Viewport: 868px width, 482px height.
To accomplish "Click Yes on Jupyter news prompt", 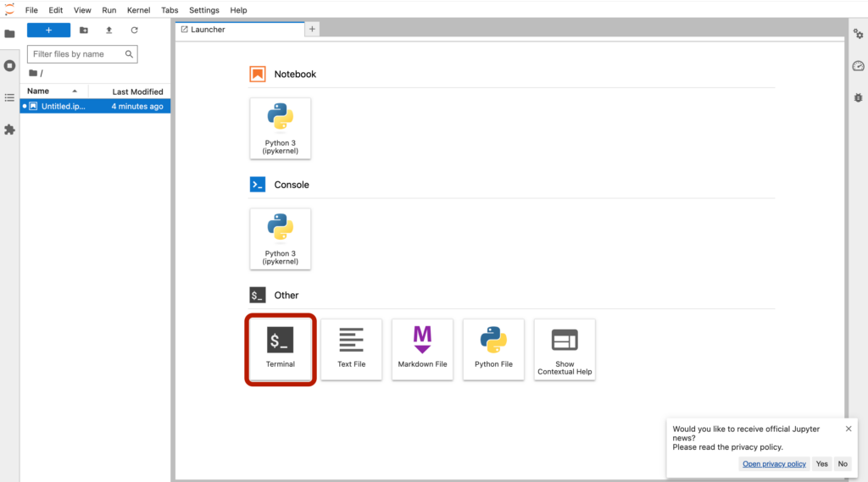I will pos(822,463).
